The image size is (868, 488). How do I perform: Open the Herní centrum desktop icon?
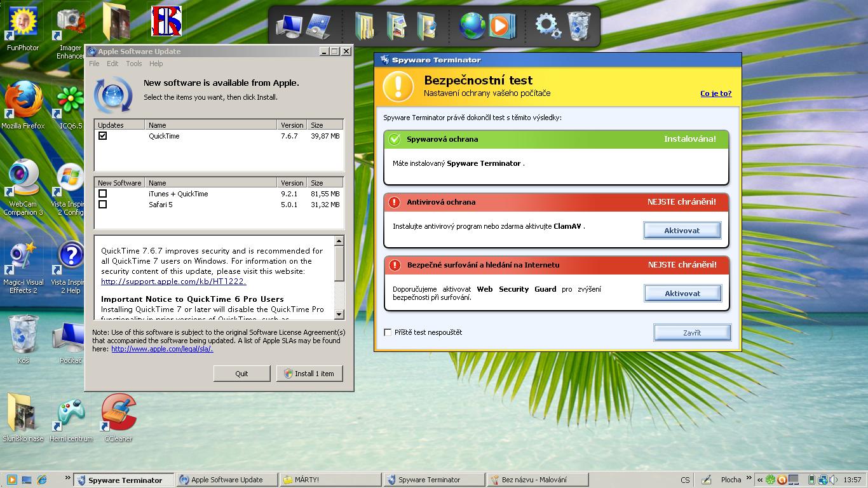coord(71,414)
